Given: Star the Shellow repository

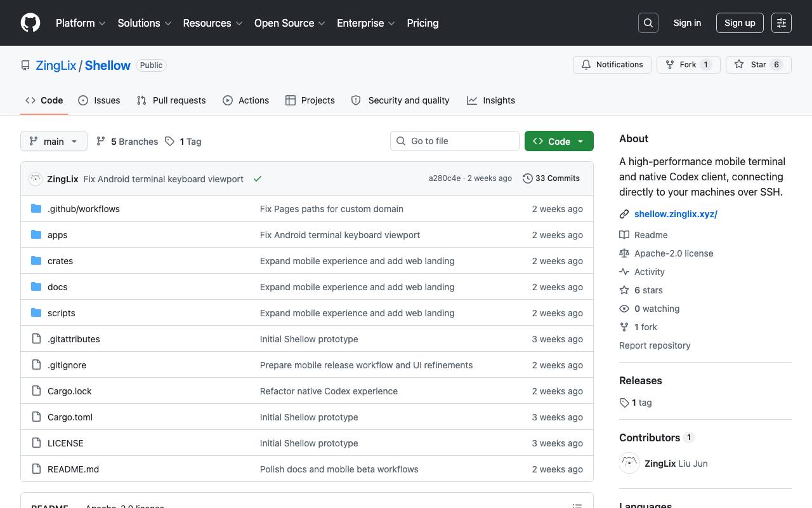Looking at the screenshot, I should (759, 65).
